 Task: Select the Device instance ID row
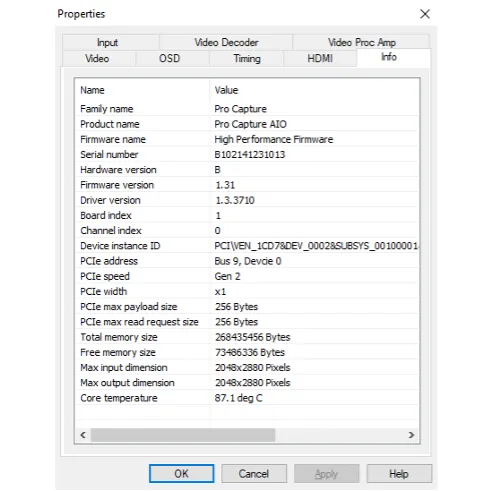point(247,246)
